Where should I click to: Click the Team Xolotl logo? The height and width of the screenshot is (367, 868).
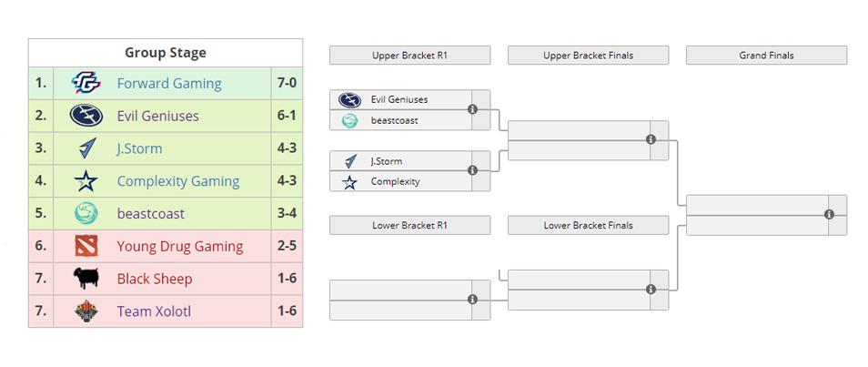coord(86,311)
